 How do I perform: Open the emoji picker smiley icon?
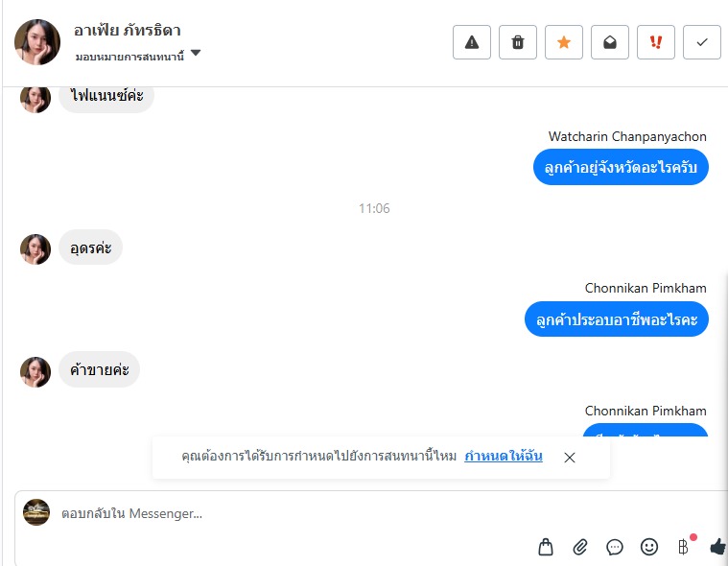coord(649,547)
